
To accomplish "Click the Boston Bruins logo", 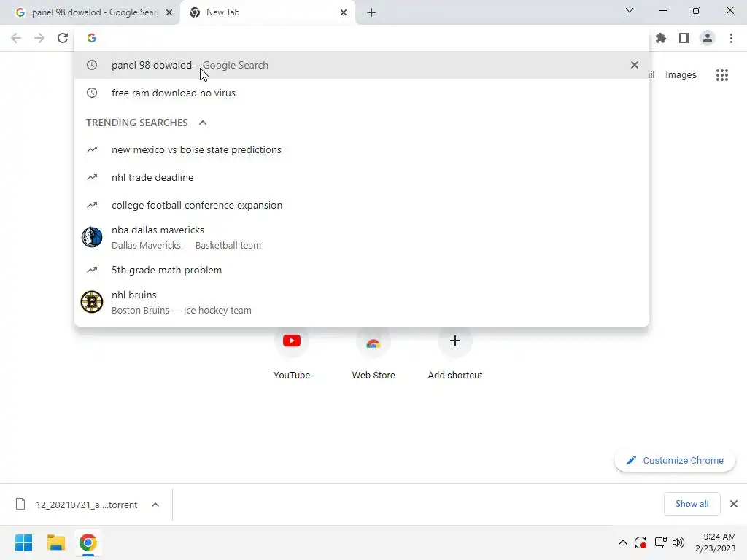I will (x=92, y=302).
